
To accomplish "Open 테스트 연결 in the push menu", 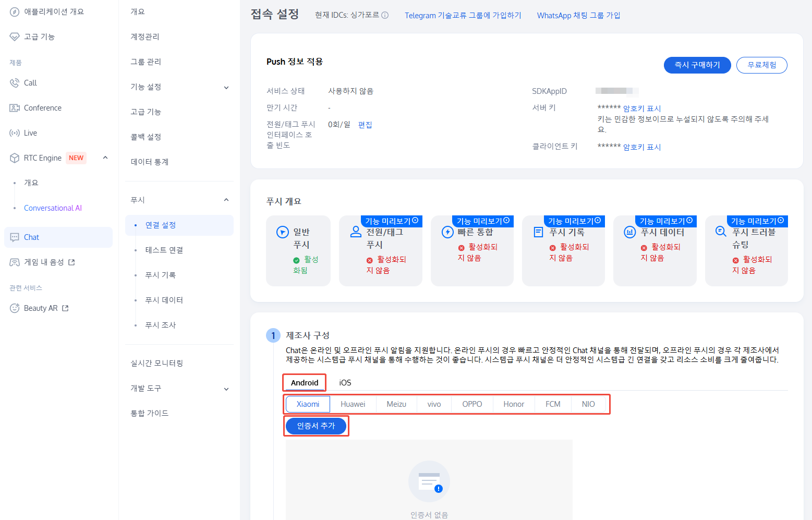I will point(164,250).
